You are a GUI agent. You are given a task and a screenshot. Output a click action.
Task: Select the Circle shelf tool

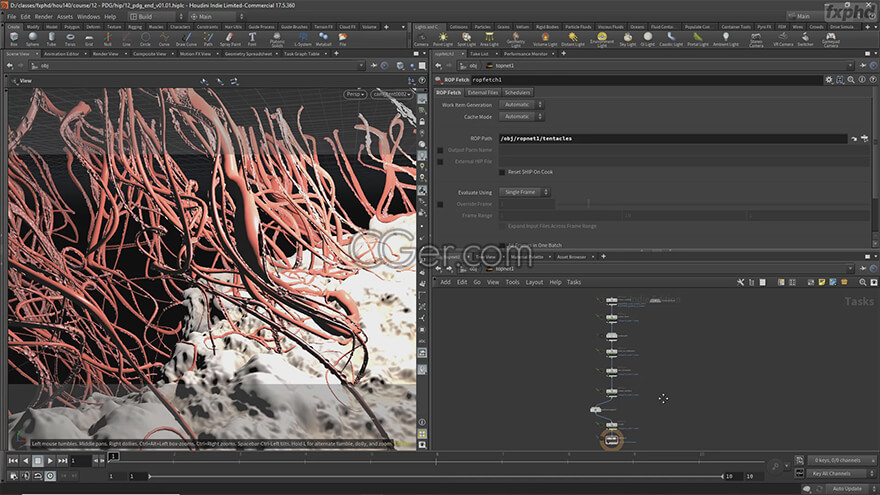[x=145, y=39]
